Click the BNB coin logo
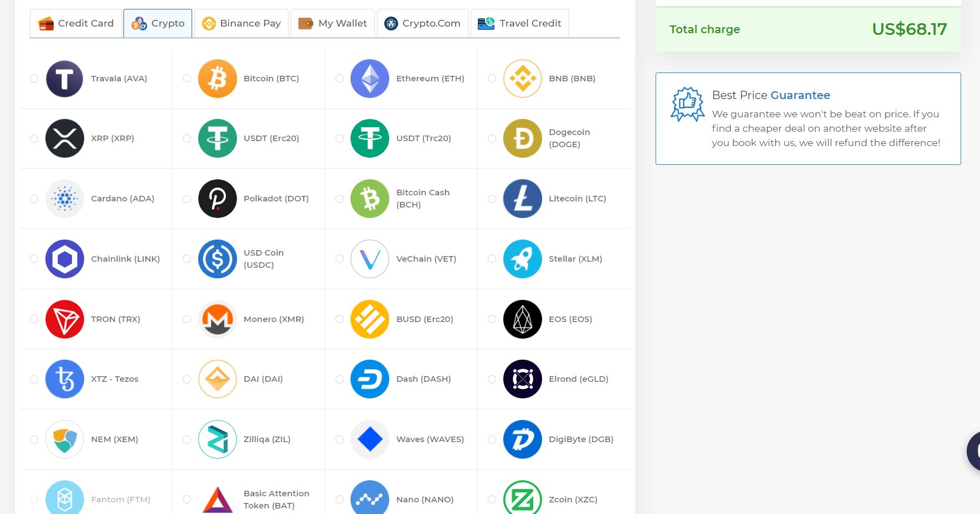This screenshot has width=980, height=514. pyautogui.click(x=523, y=79)
